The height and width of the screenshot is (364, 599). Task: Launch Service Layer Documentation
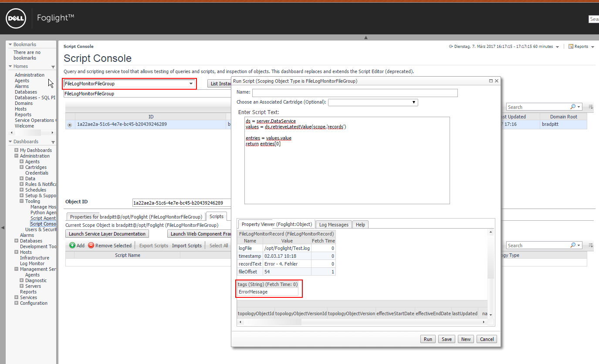pos(107,234)
